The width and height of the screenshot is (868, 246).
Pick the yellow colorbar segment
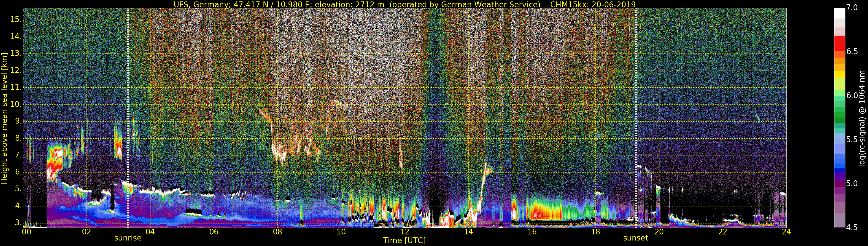point(840,74)
